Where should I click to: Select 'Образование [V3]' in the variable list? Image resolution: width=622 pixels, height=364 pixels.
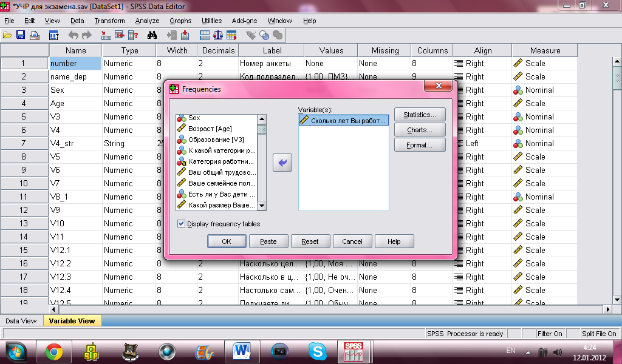coord(217,140)
